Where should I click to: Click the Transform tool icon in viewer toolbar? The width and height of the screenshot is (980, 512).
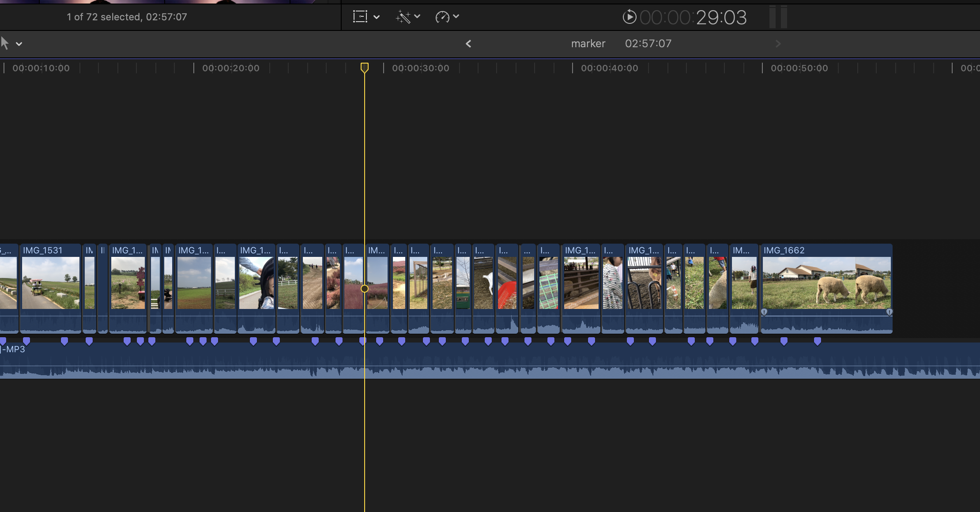pyautogui.click(x=360, y=17)
